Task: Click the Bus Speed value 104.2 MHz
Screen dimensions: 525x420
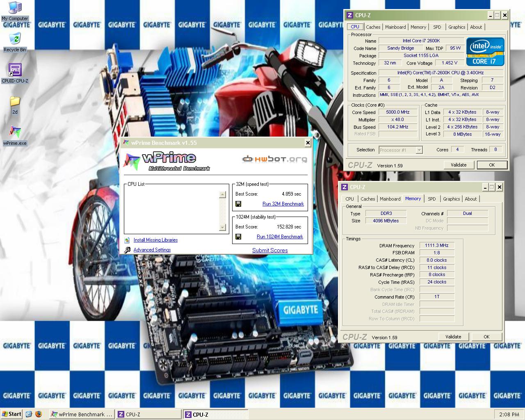Action: (x=397, y=127)
